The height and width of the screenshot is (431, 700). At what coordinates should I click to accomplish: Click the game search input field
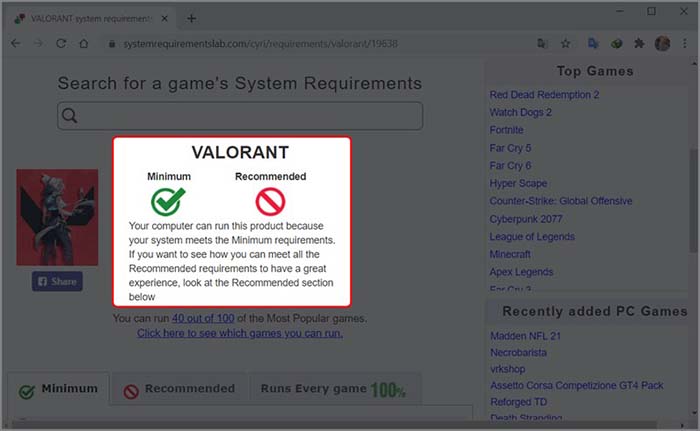pos(240,116)
